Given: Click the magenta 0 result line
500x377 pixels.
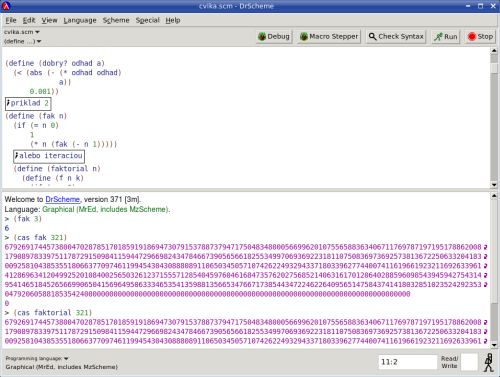Looking at the screenshot, I should 7,303.
